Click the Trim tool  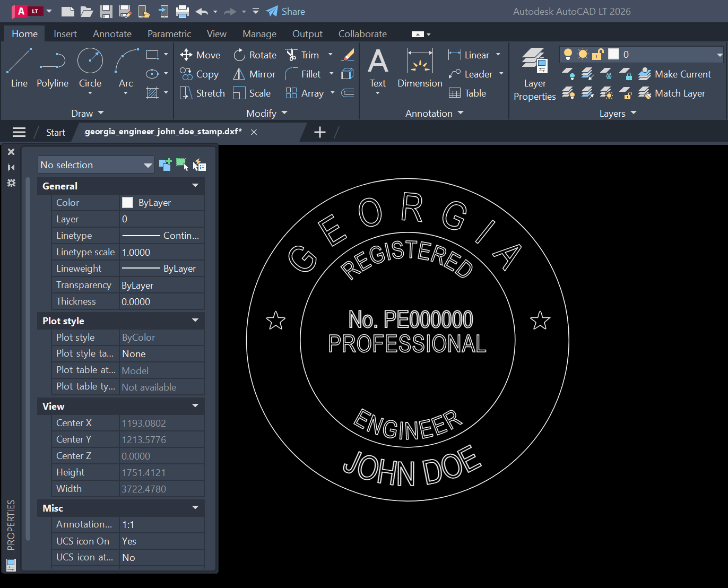(302, 55)
